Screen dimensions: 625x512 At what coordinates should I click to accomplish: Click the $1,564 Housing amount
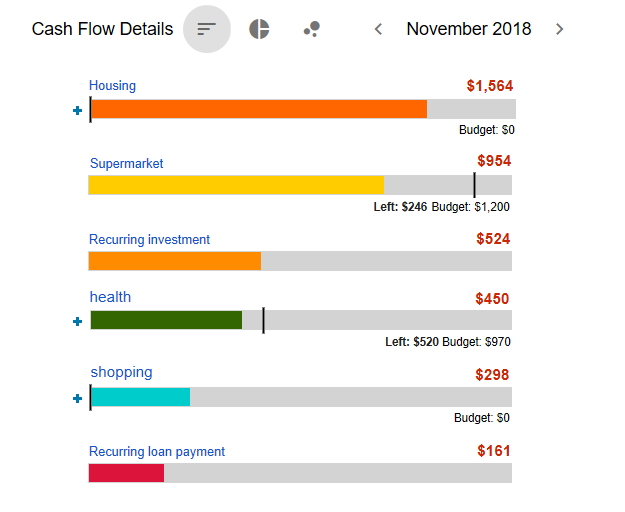tap(489, 86)
